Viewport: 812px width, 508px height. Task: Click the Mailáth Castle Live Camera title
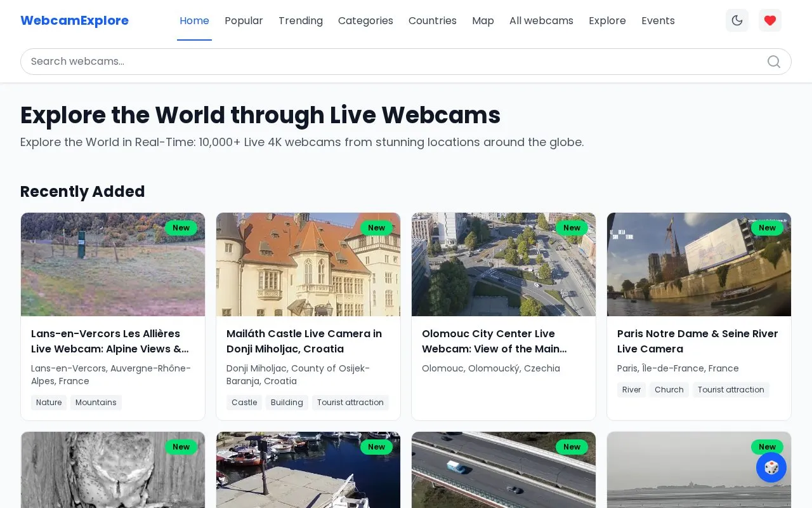click(x=304, y=341)
